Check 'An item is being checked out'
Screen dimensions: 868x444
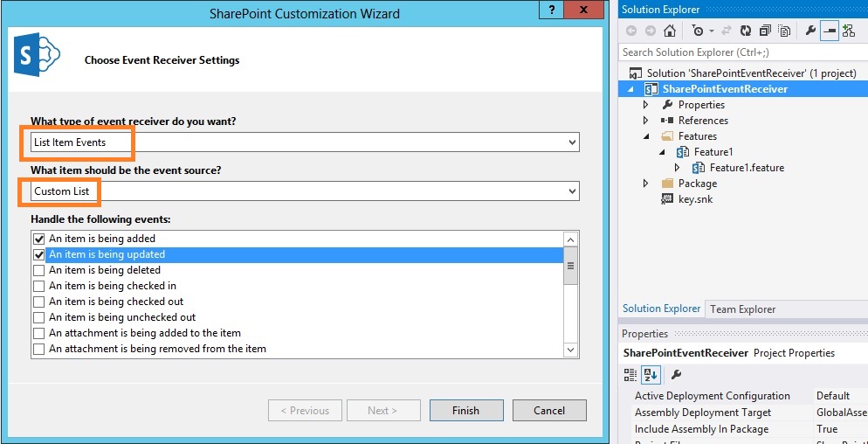(38, 302)
